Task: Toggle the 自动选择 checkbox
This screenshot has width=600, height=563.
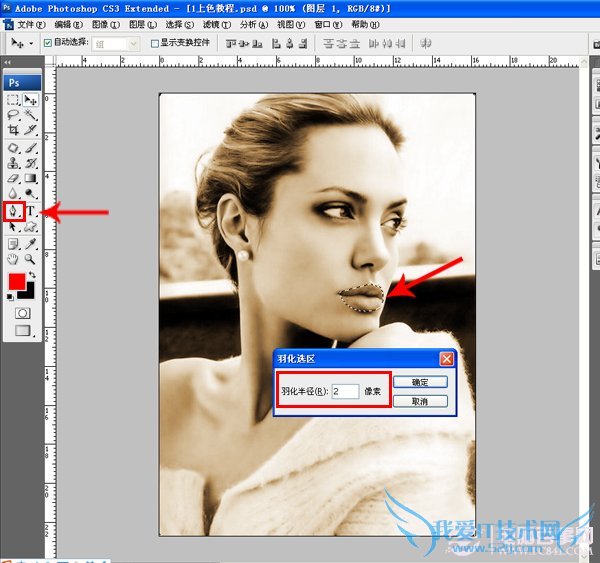Action: 47,44
